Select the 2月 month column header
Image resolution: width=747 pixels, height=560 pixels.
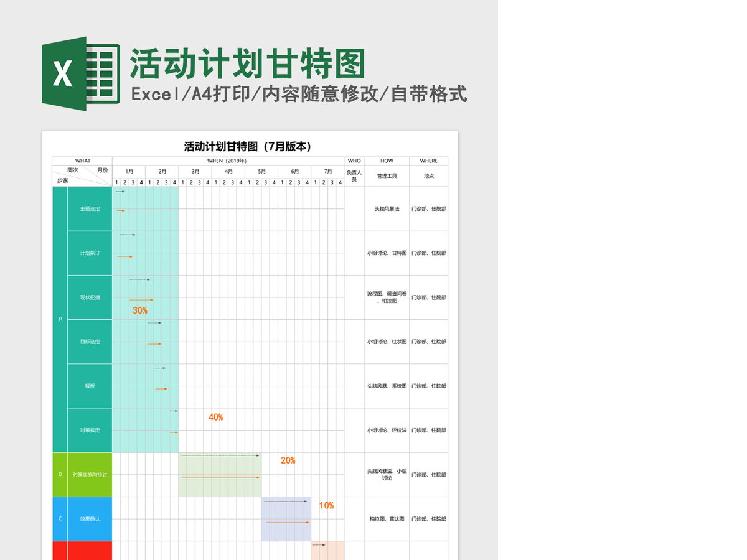(162, 172)
